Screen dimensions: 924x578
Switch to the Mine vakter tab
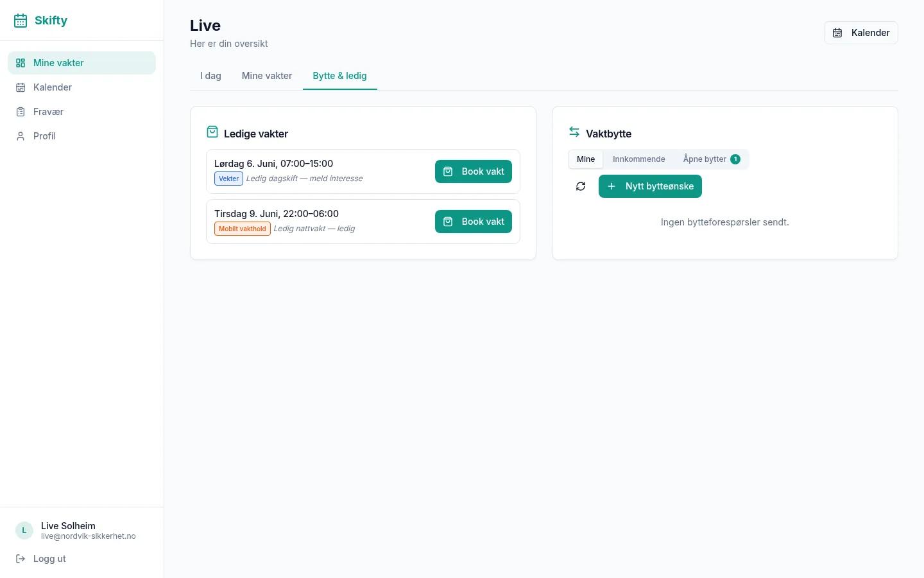[x=267, y=76]
